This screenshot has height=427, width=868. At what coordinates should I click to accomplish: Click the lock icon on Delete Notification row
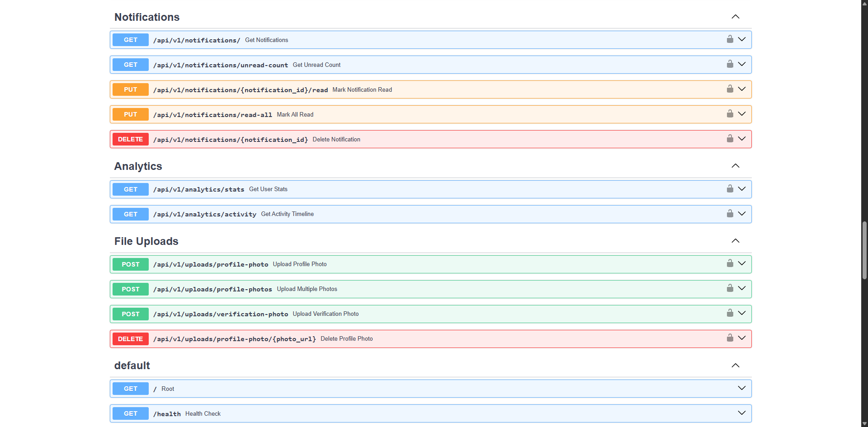730,139
